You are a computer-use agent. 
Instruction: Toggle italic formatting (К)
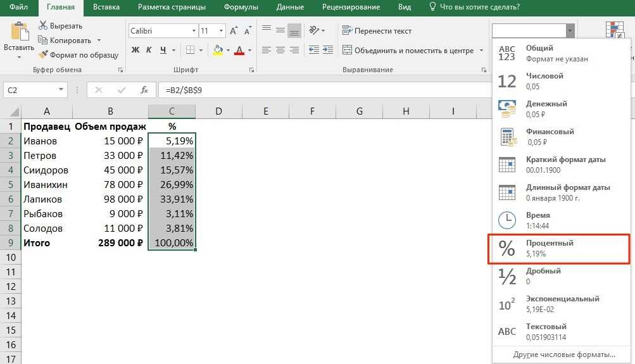[x=149, y=50]
